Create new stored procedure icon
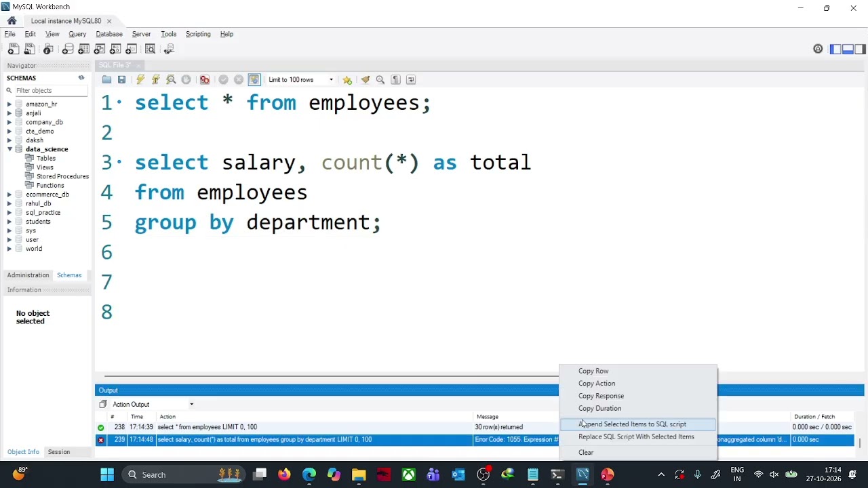Screen dimensions: 868x488 point(115,49)
